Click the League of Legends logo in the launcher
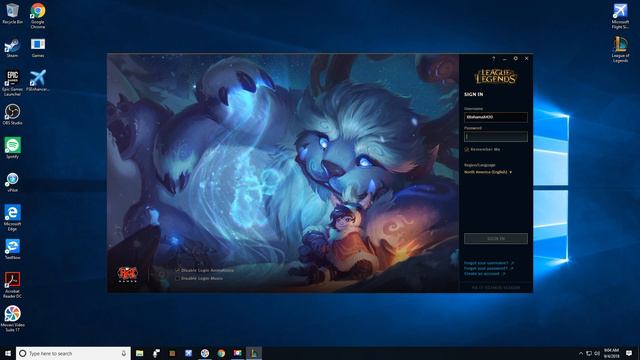The image size is (640, 360). tap(496, 76)
